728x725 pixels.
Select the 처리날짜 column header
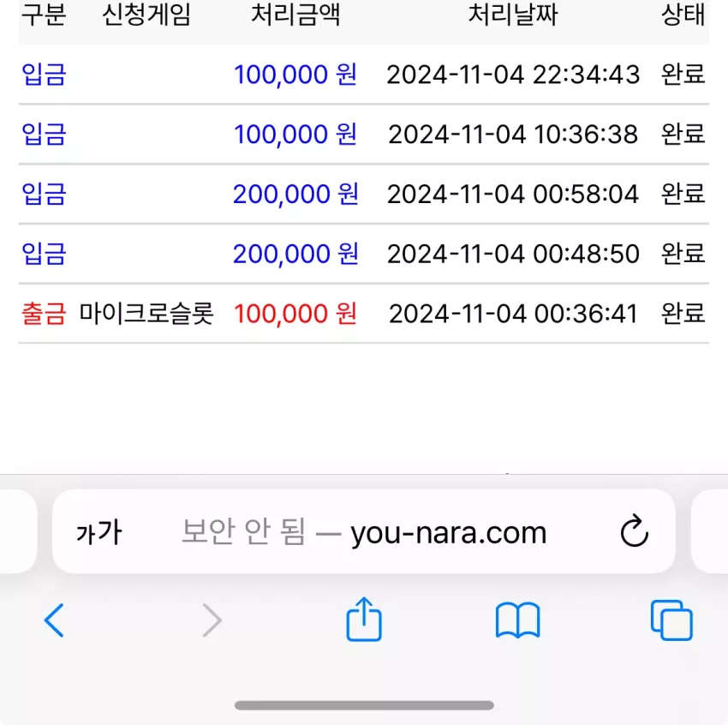(512, 15)
